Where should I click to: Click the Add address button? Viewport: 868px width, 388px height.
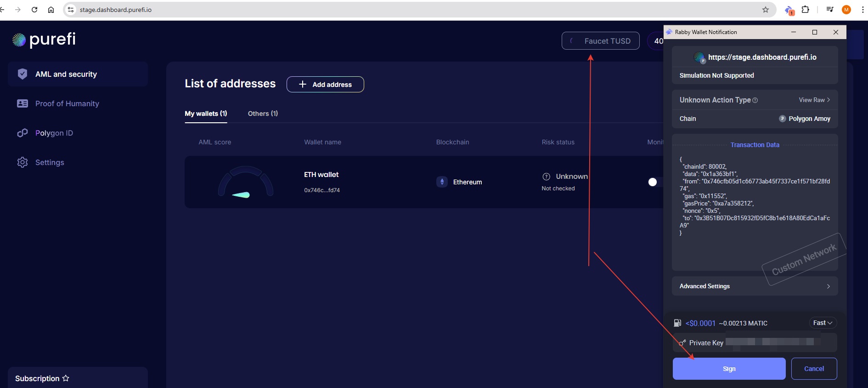pos(325,85)
